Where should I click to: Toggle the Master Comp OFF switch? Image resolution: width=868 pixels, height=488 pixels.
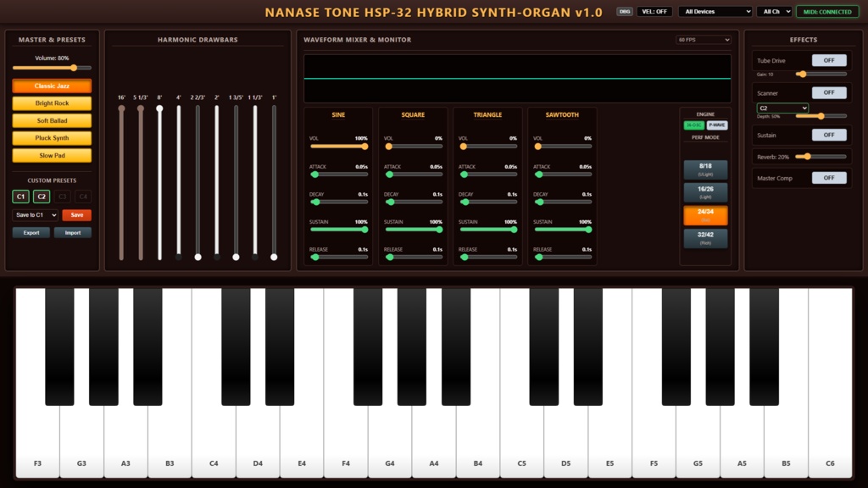[829, 178]
